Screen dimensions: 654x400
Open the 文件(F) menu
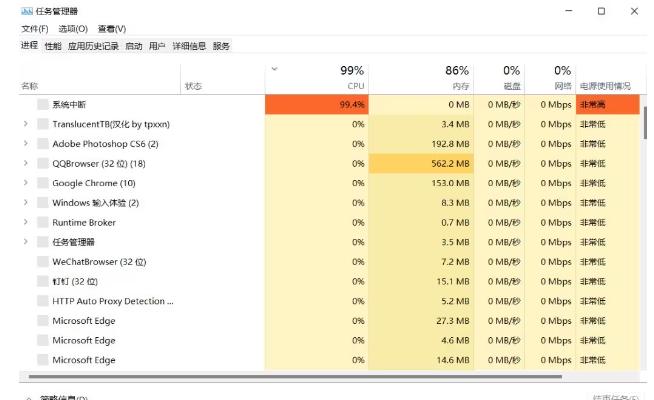click(x=35, y=29)
